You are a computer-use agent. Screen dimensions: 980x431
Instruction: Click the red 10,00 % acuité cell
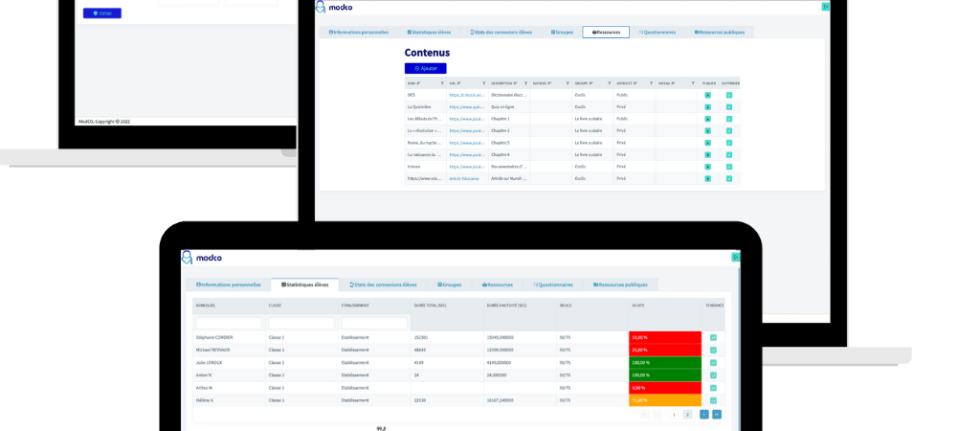(x=665, y=337)
